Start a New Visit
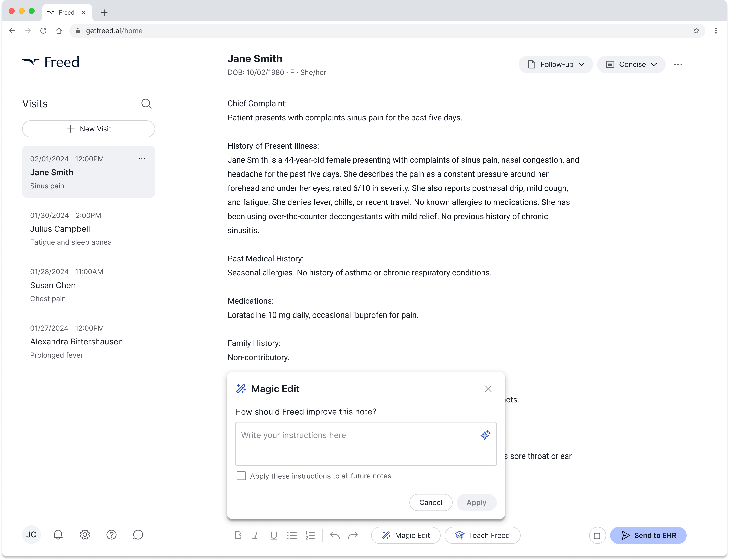The width and height of the screenshot is (729, 560). pyautogui.click(x=89, y=129)
